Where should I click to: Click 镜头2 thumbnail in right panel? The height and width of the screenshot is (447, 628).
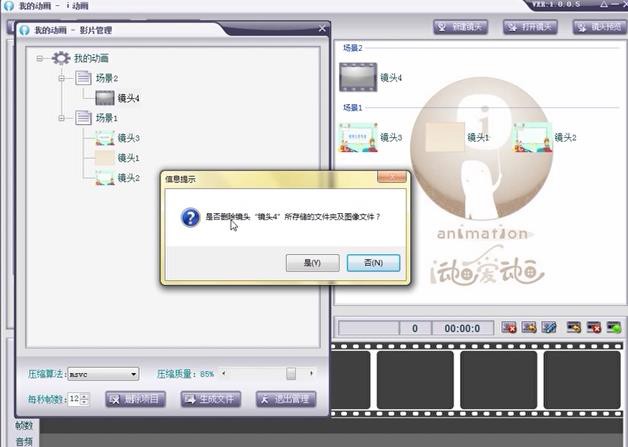[x=532, y=137]
